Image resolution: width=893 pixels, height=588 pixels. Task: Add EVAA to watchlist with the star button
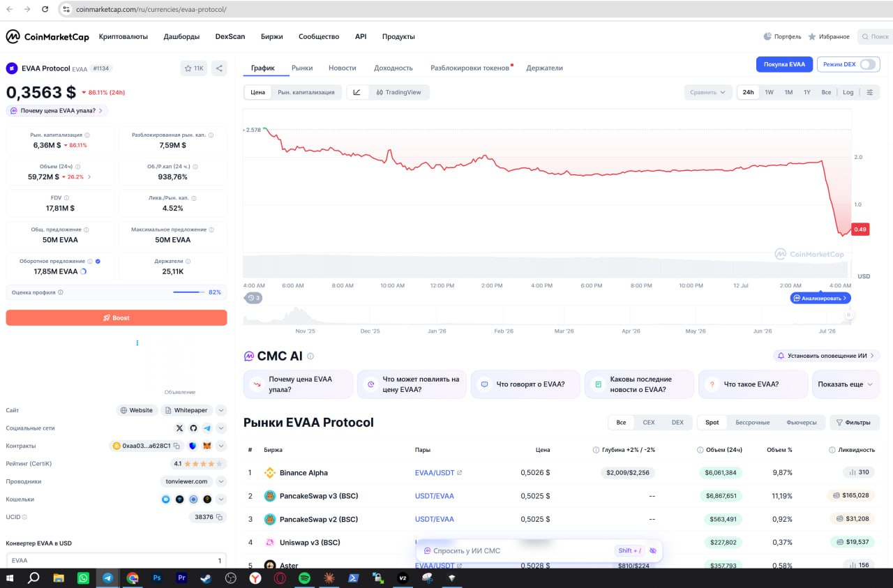click(193, 68)
